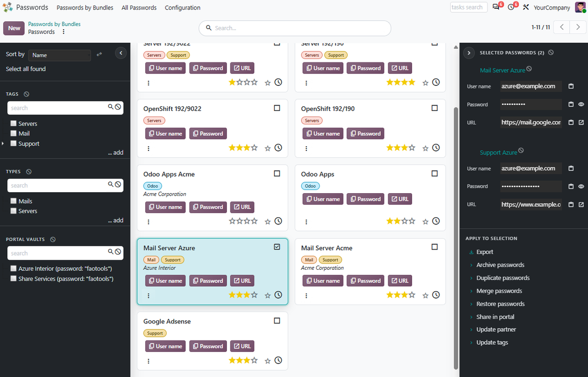Reset the Types search box with its clear icon
Screen dimensions: 588x377
pos(118,184)
